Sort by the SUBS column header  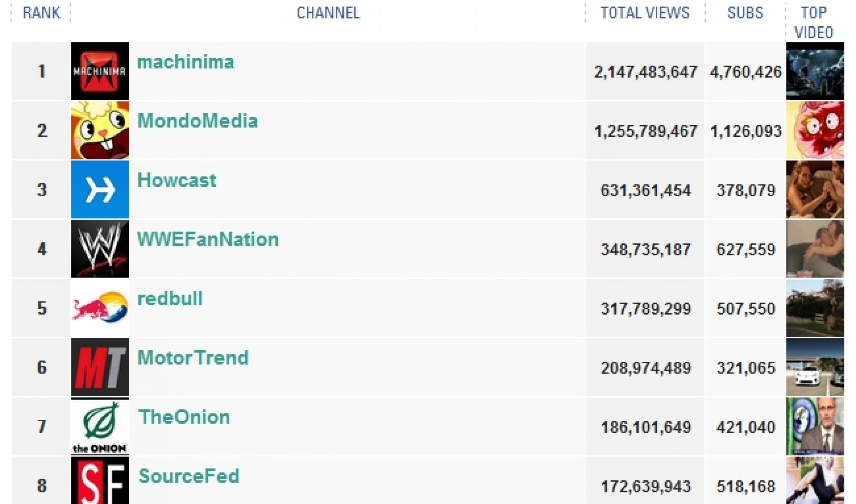[x=745, y=13]
